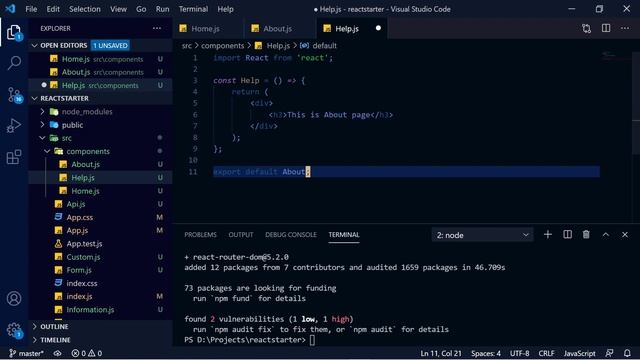This screenshot has width=640, height=360.
Task: Switch to the Output panel tab
Action: pos(241,235)
